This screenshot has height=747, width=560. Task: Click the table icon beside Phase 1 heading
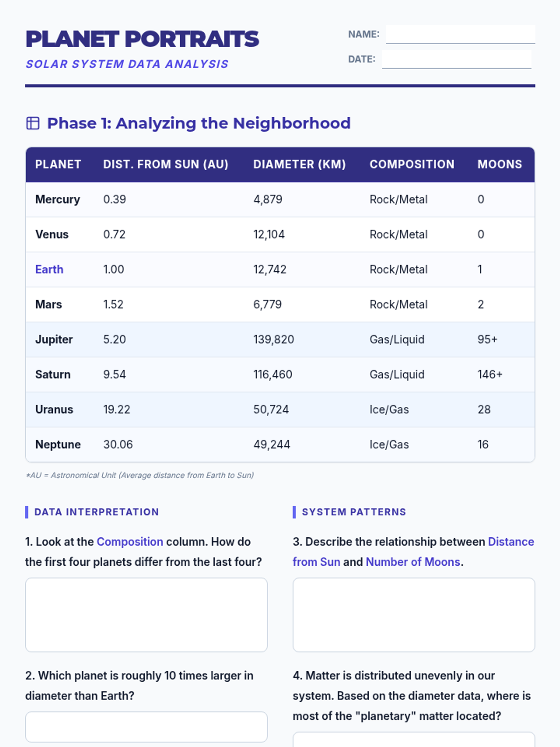coord(33,123)
